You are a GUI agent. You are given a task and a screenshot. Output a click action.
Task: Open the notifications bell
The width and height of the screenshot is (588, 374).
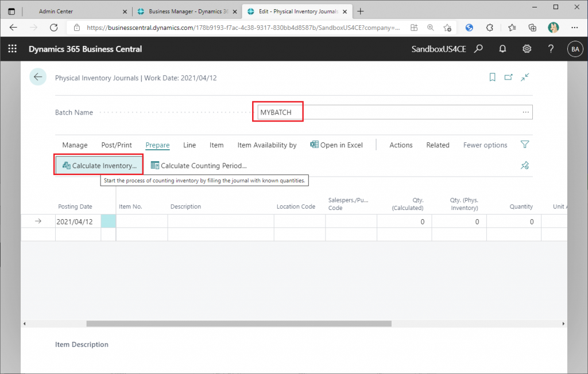pos(502,49)
